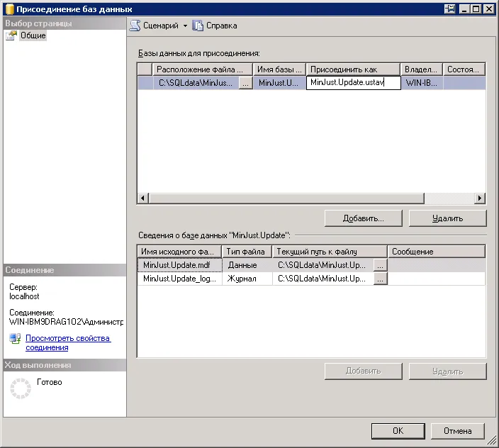Viewport: 499px width, 448px height.
Task: Select the MinJust.U... database name cell
Action: (x=279, y=83)
